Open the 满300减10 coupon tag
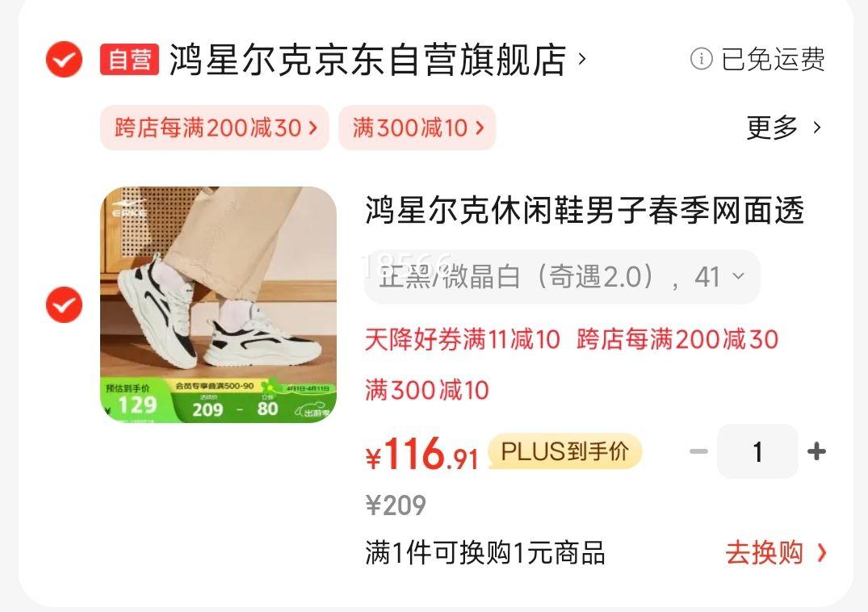Viewport: 868px width, 612px height. click(x=417, y=128)
